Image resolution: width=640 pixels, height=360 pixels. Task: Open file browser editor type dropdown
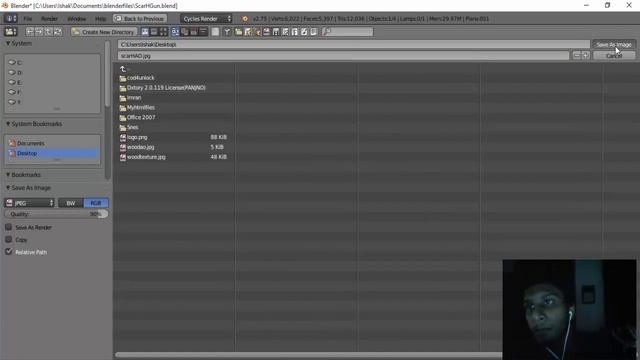(11, 32)
